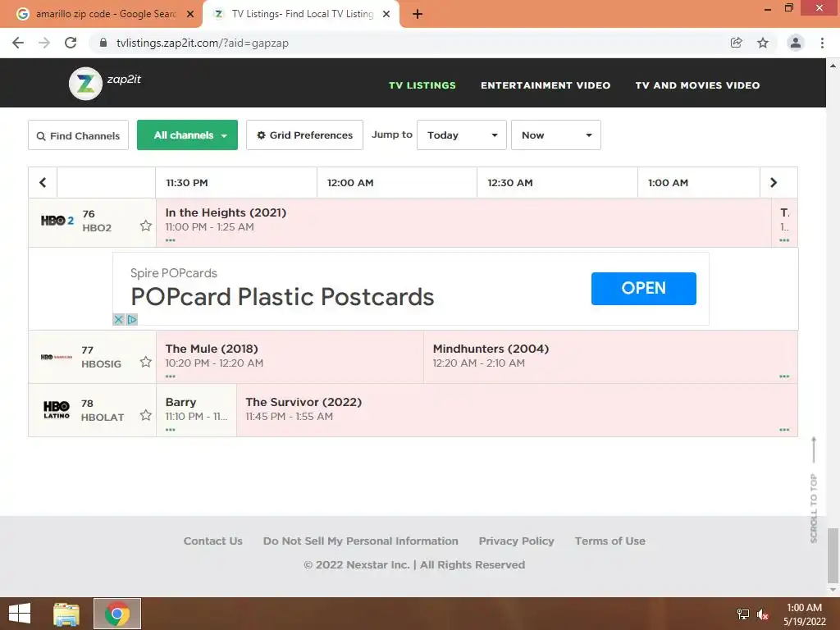Click the HBO Latino channel logo
840x630 pixels.
(x=57, y=410)
